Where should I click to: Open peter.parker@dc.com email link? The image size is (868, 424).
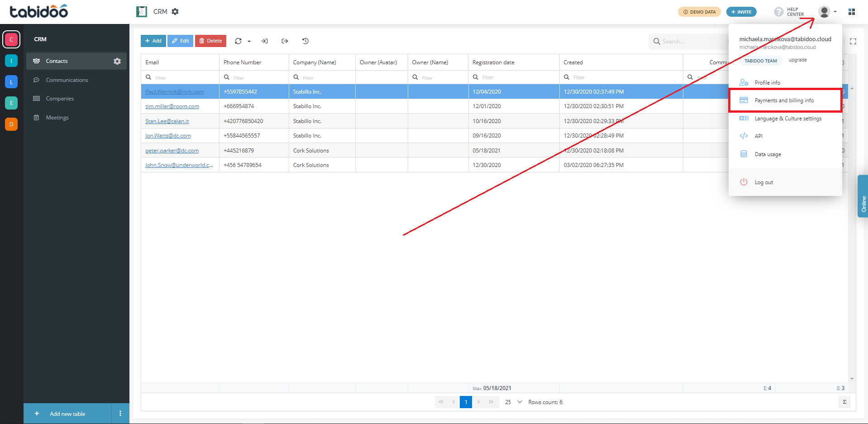[x=172, y=151]
